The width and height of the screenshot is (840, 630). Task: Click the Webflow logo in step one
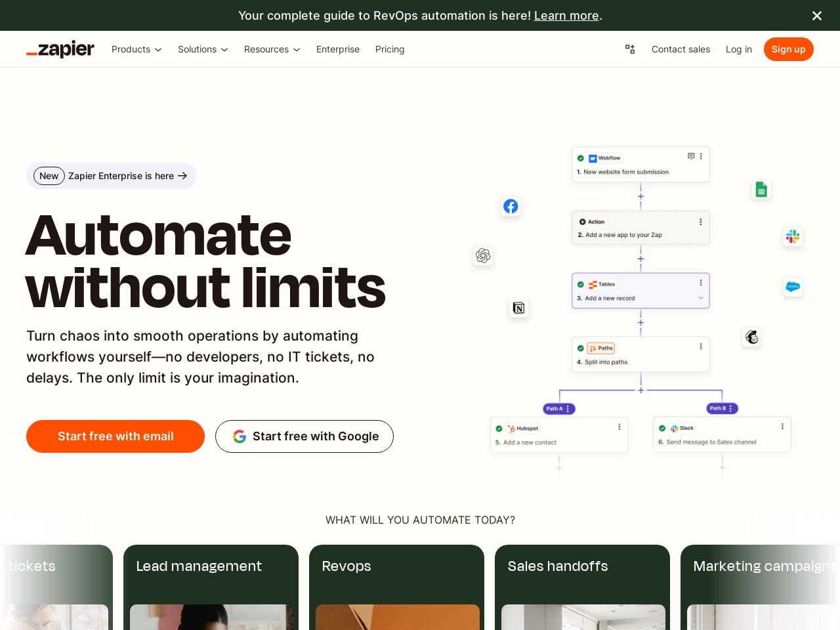[x=593, y=158]
